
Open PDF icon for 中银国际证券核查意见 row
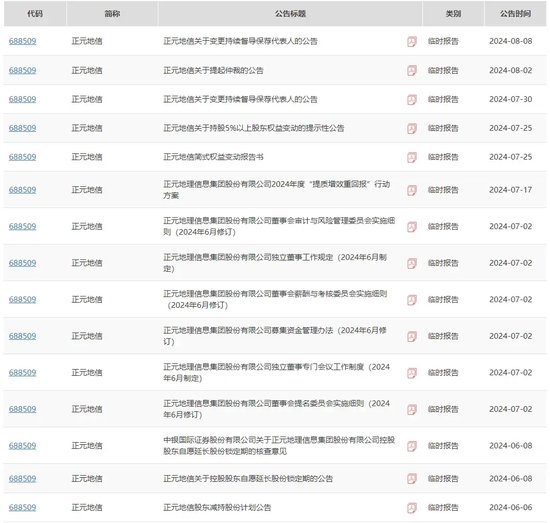click(x=412, y=446)
